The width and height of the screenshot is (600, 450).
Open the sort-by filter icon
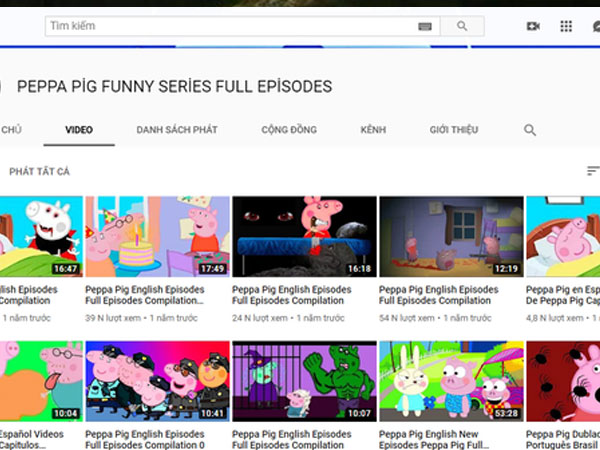click(593, 171)
